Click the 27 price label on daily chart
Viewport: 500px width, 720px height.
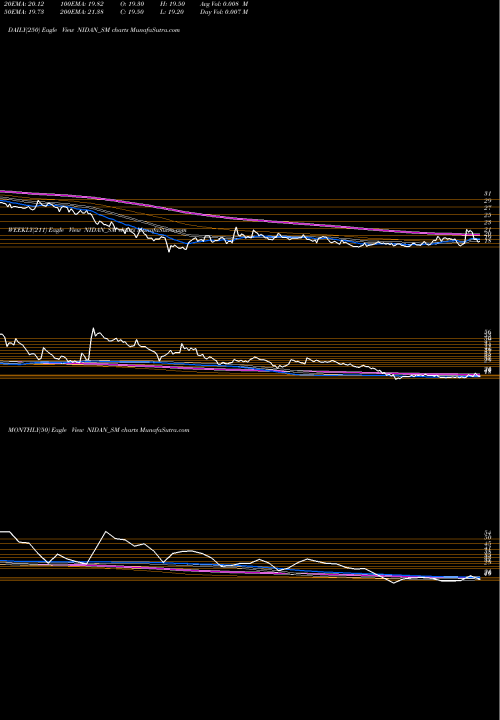point(488,208)
